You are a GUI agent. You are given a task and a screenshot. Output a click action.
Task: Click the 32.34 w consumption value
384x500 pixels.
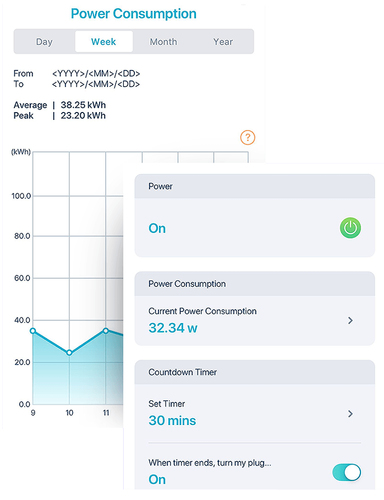(x=173, y=328)
